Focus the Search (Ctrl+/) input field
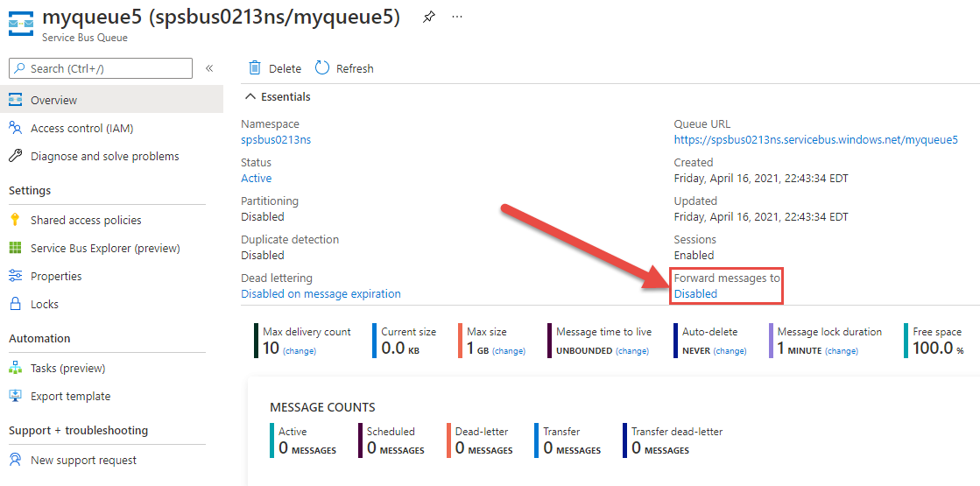This screenshot has width=980, height=486. [101, 68]
